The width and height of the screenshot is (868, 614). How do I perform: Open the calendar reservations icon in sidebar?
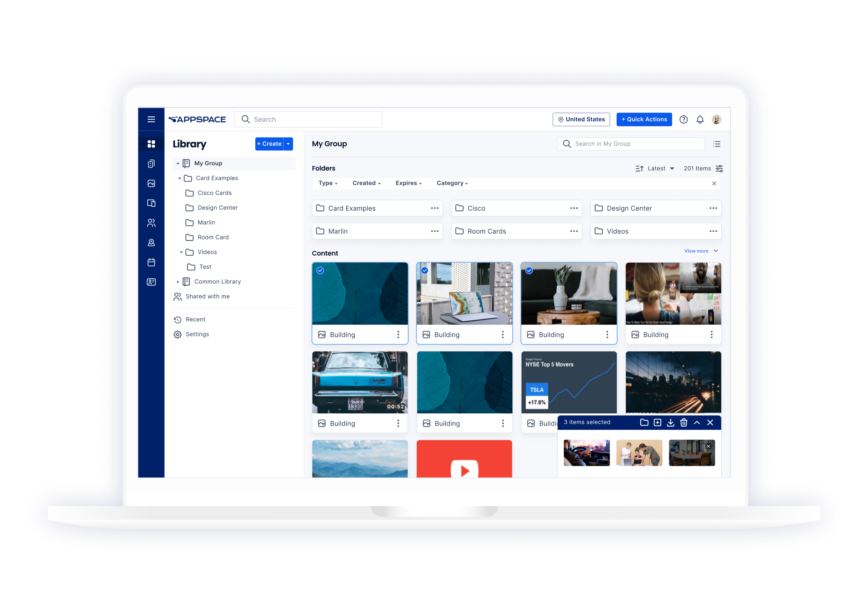click(151, 262)
